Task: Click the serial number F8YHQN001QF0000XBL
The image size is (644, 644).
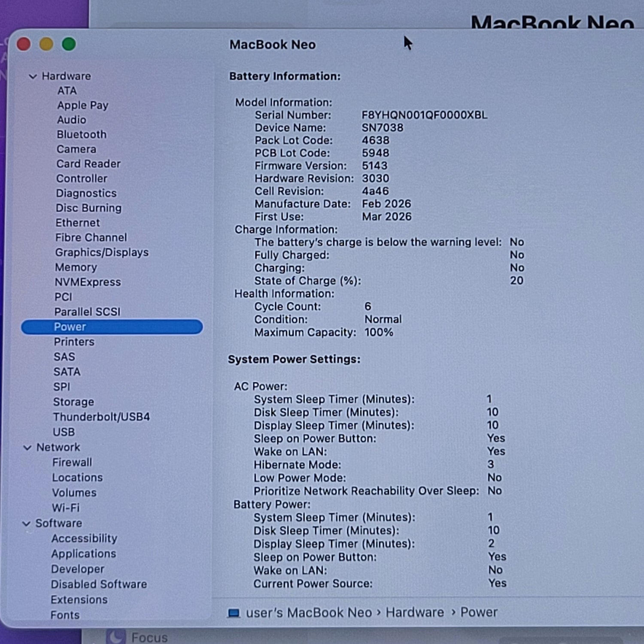Action: coord(424,115)
